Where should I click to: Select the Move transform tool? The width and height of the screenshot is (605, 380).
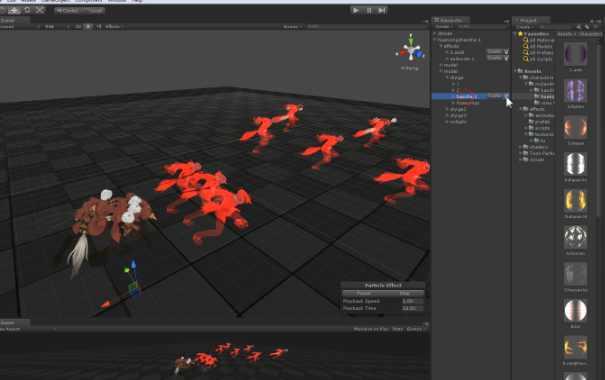(x=14, y=10)
